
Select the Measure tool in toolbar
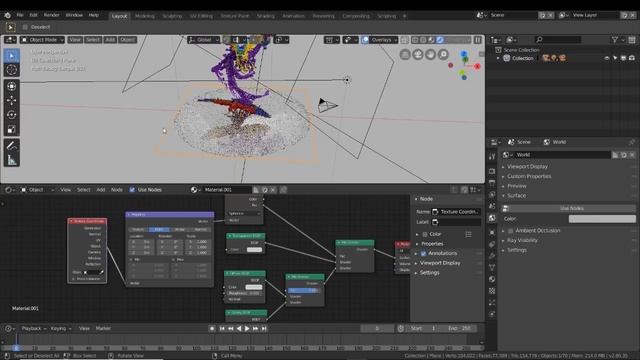pyautogui.click(x=11, y=160)
